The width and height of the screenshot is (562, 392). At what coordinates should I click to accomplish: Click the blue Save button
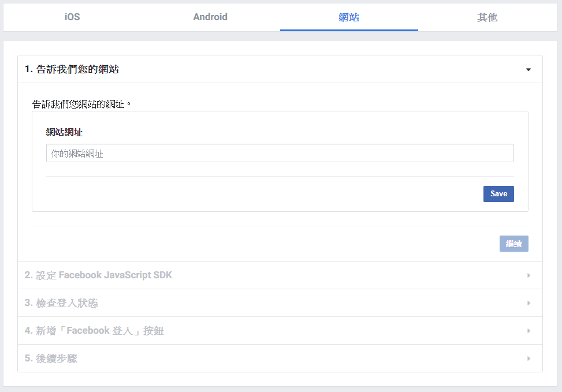click(498, 194)
